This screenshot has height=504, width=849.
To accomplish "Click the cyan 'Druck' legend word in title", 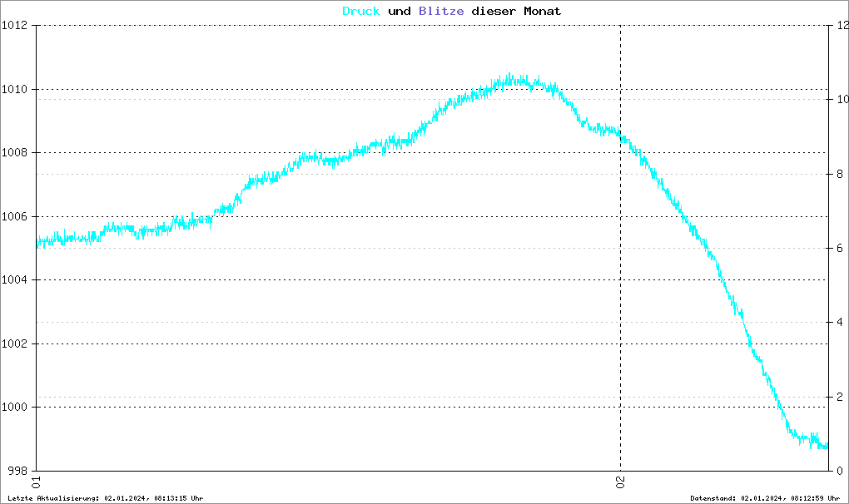I will [361, 11].
